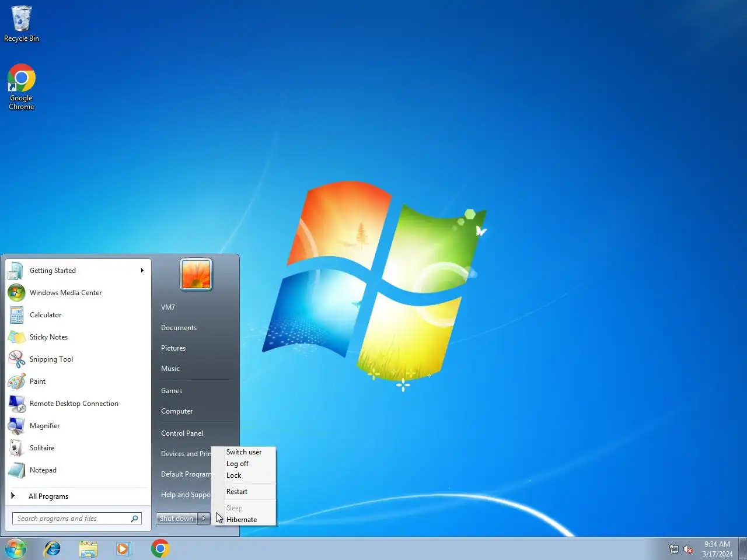Launch Windows Media Player from taskbar
747x560 pixels.
(x=124, y=549)
